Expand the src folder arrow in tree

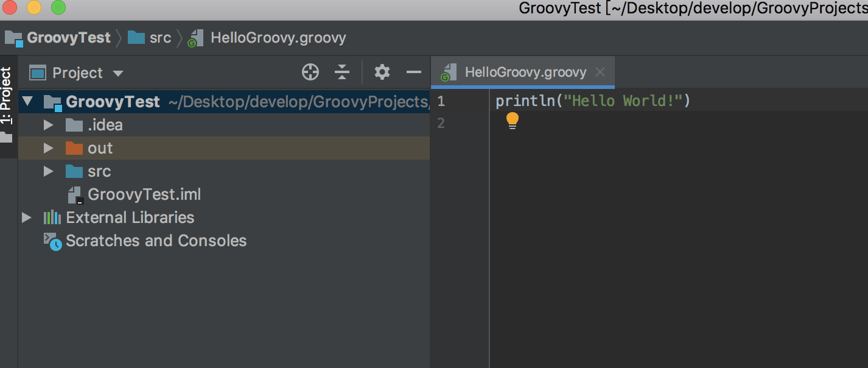49,171
